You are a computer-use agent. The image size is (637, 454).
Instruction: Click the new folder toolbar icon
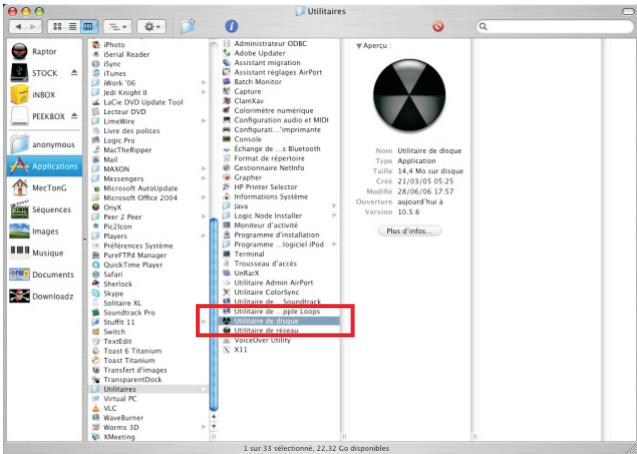188,26
